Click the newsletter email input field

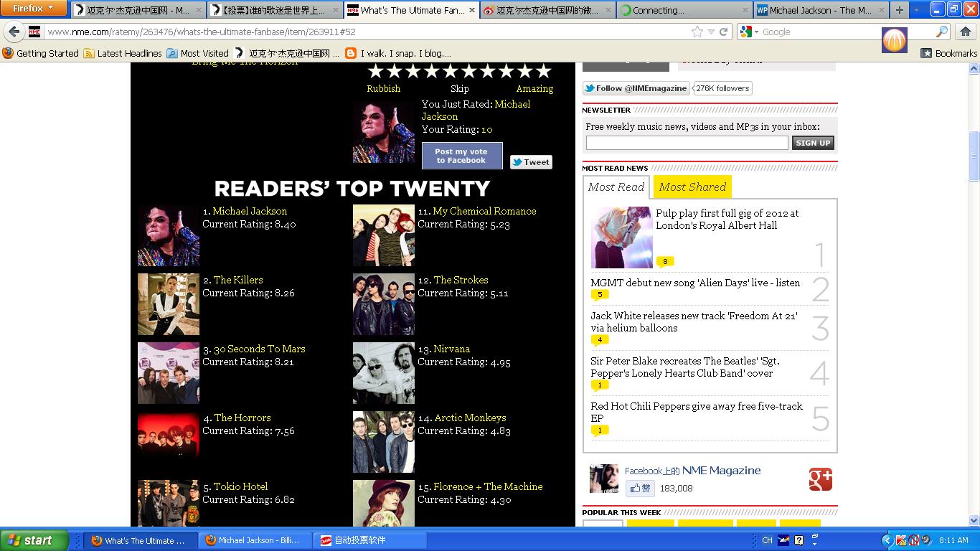[x=687, y=143]
